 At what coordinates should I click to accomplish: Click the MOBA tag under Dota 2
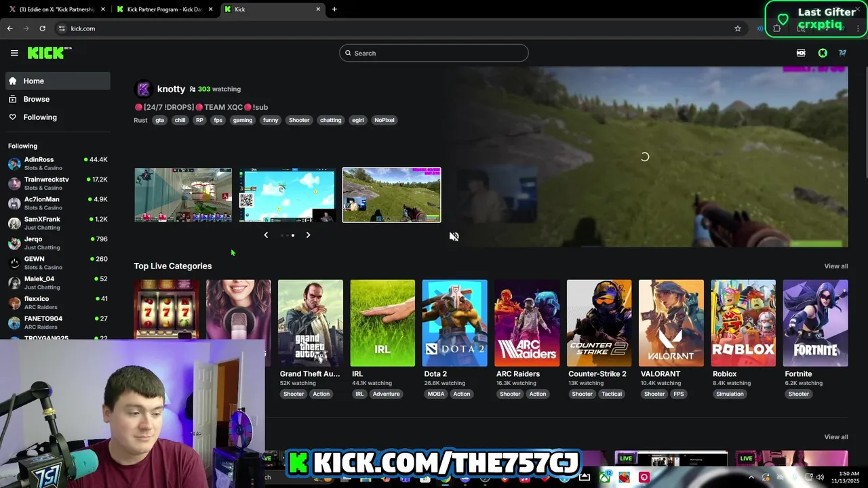436,394
